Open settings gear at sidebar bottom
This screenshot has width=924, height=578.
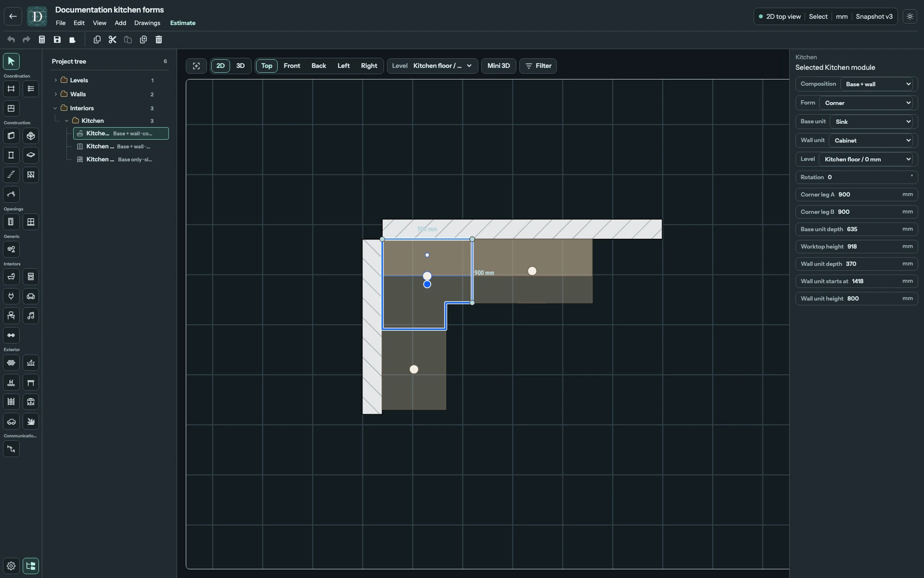click(x=11, y=566)
